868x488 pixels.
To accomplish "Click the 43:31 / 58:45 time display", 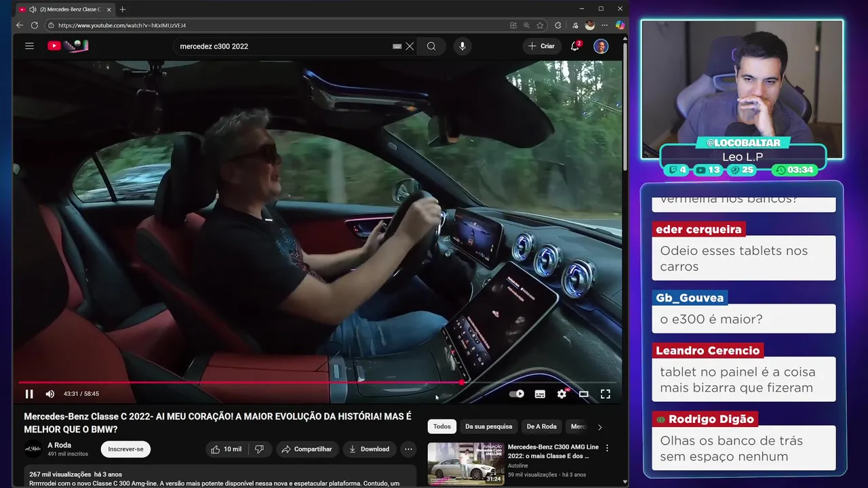I will coord(81,394).
